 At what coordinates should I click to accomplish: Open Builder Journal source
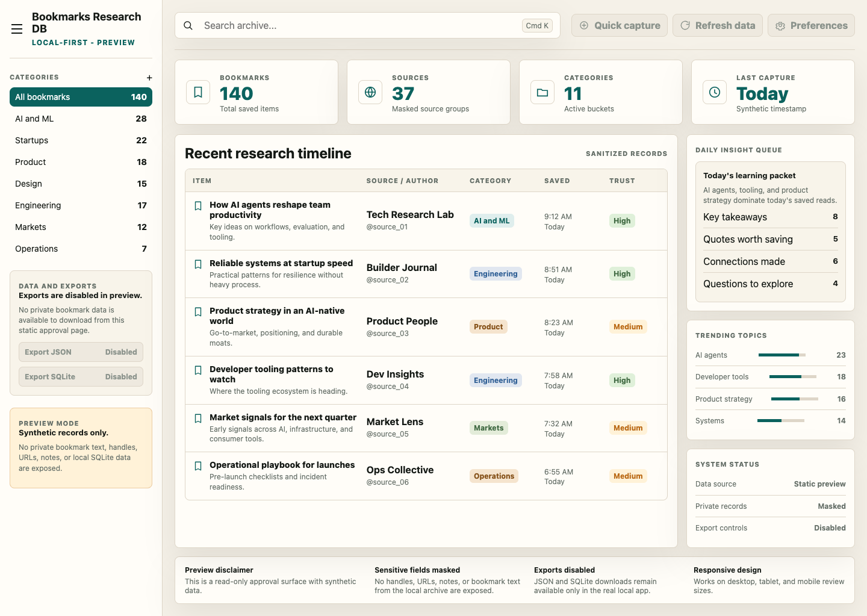[402, 268]
